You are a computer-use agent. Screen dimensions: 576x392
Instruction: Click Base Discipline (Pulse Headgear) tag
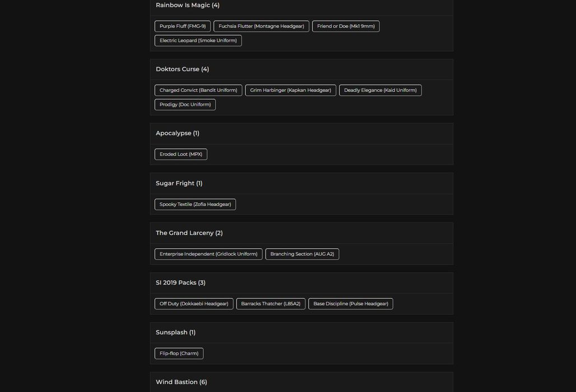(x=350, y=304)
